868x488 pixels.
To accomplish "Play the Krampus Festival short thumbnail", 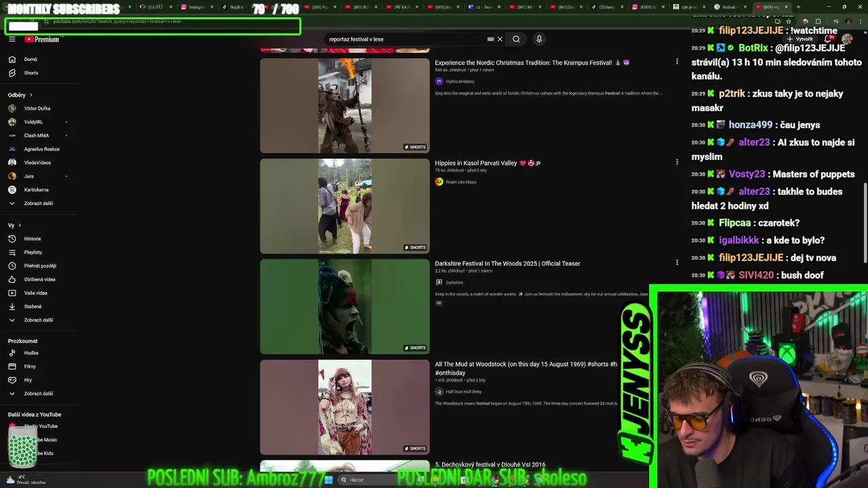I will click(x=344, y=106).
